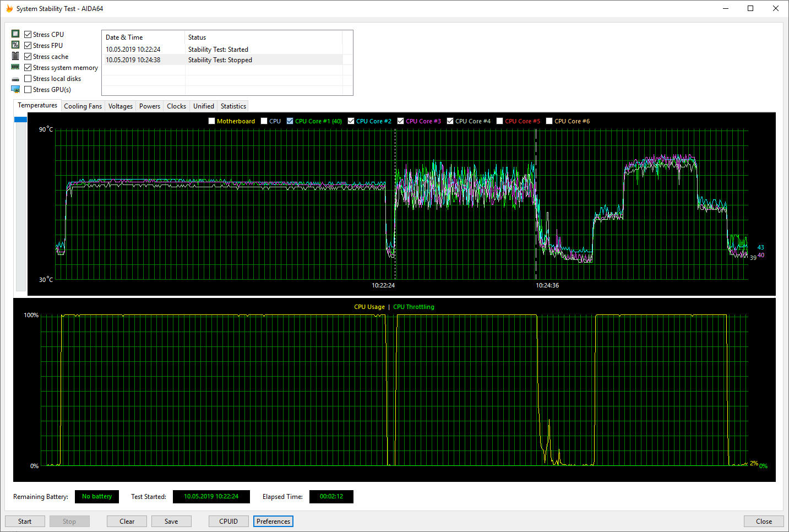Click the CPU Throttling legend label
Image resolution: width=789 pixels, height=532 pixels.
pyautogui.click(x=413, y=307)
